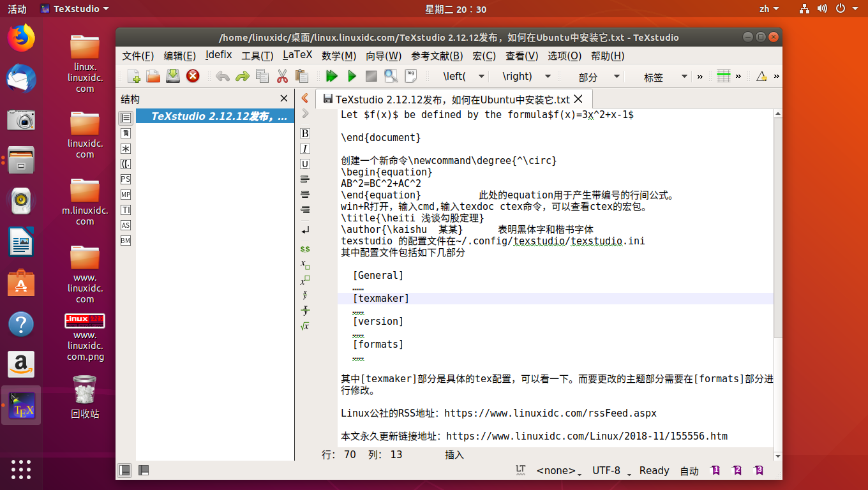Stop compilation with the gray square button
Viewport: 868px width, 490px height.
371,77
